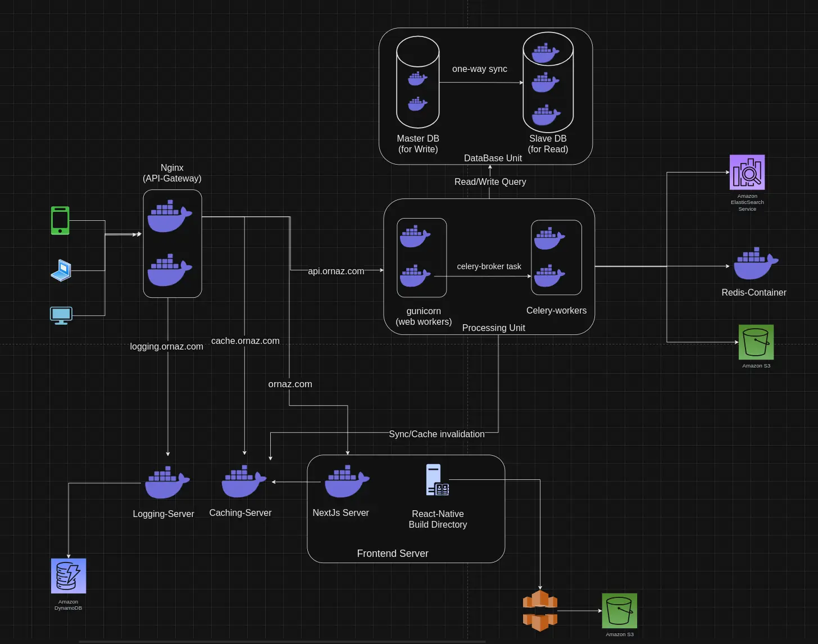Select the React-Native Build Directory server icon
The height and width of the screenshot is (644, 818).
coord(437,479)
